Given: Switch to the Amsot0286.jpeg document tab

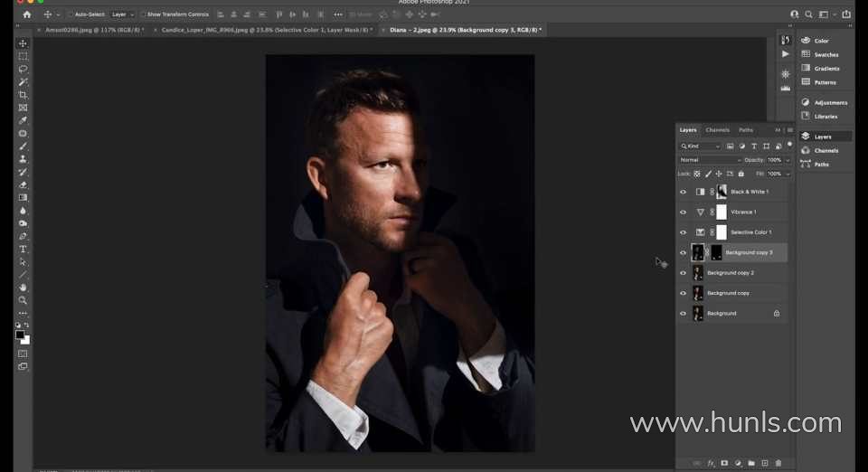Looking at the screenshot, I should (95, 30).
